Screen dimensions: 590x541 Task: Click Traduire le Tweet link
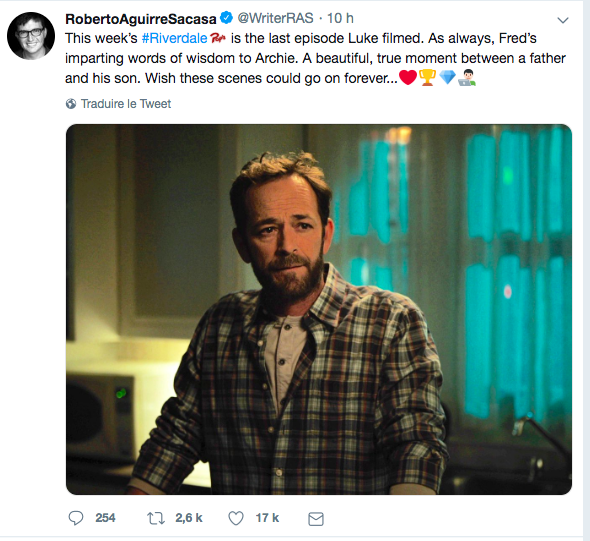pos(126,103)
